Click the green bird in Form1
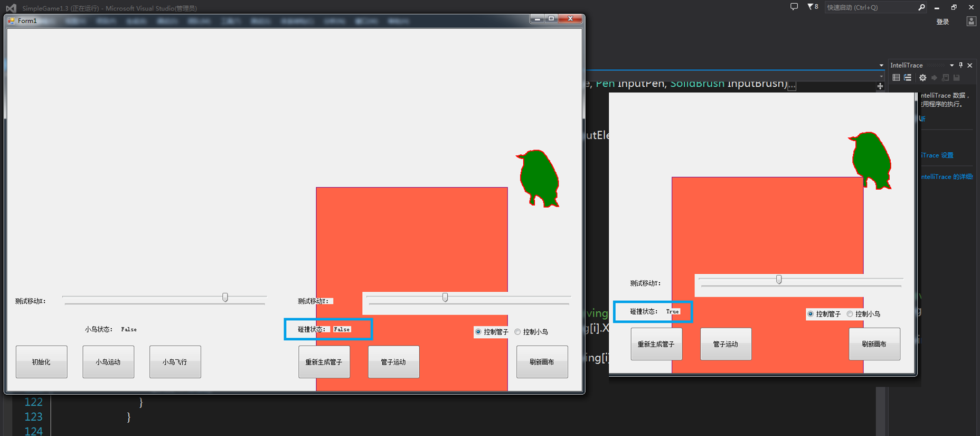Viewport: 980px width, 436px height. pos(538,178)
